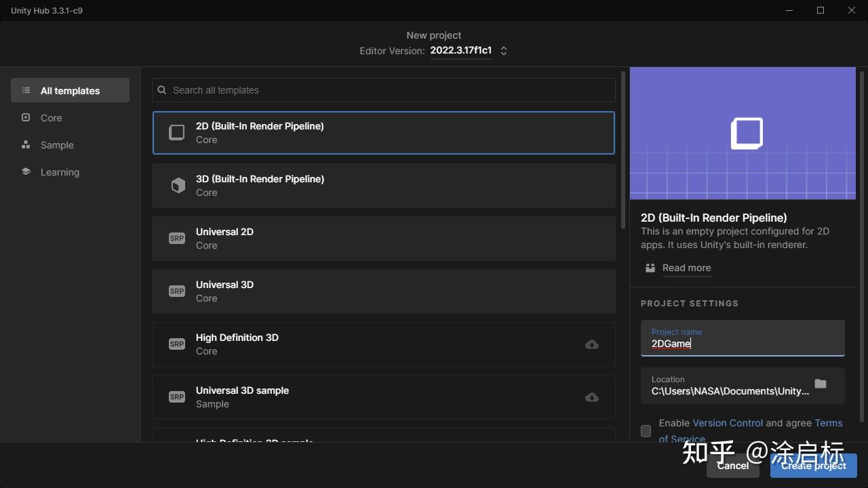Follow the Version Control hyperlink
This screenshot has width=868, height=488.
[728, 423]
